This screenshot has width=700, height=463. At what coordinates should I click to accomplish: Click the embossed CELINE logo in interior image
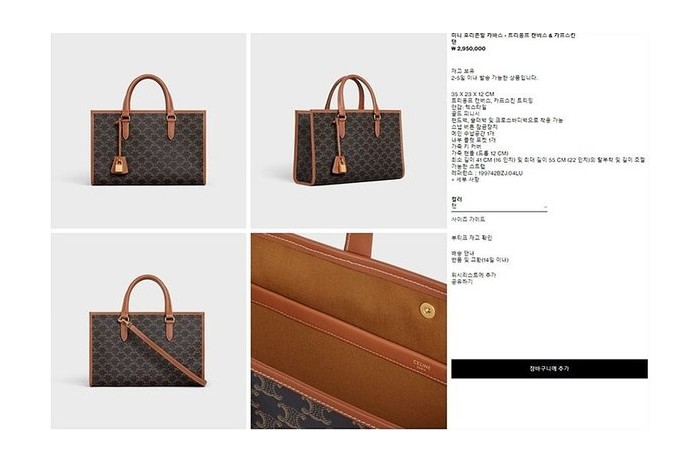[421, 365]
